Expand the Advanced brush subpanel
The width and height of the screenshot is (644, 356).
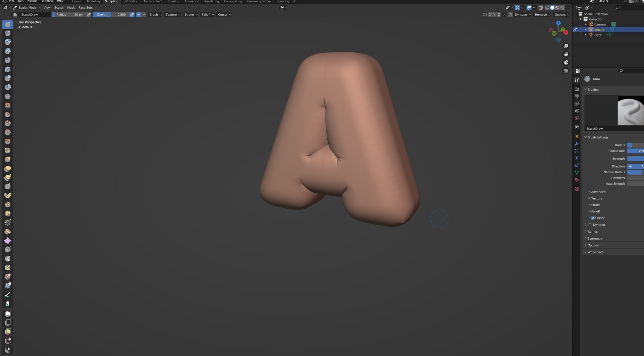[x=598, y=192]
